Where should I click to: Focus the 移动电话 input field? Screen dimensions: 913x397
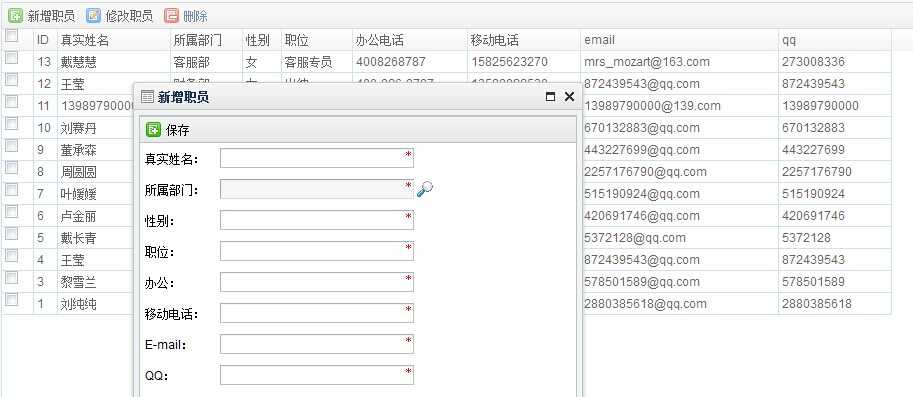[317, 313]
